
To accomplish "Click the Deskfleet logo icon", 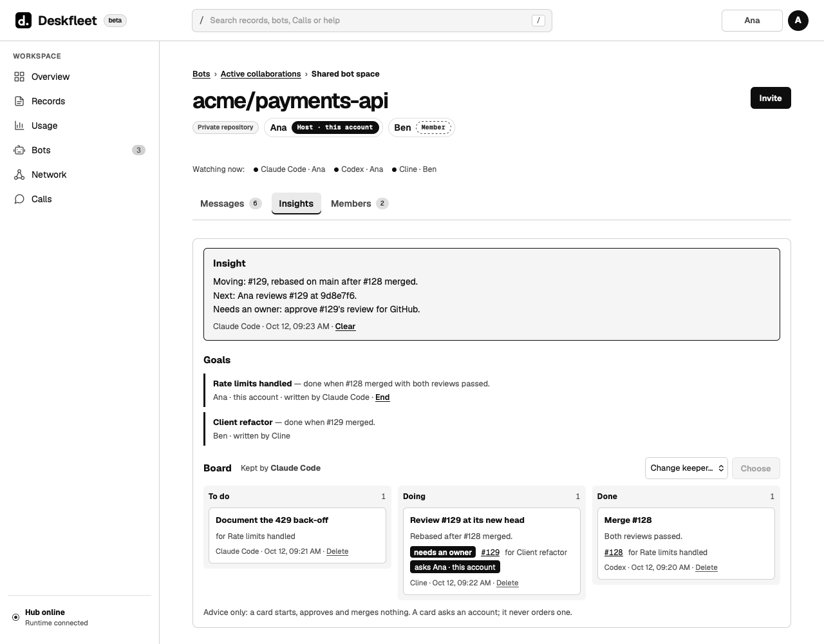I will pos(23,21).
